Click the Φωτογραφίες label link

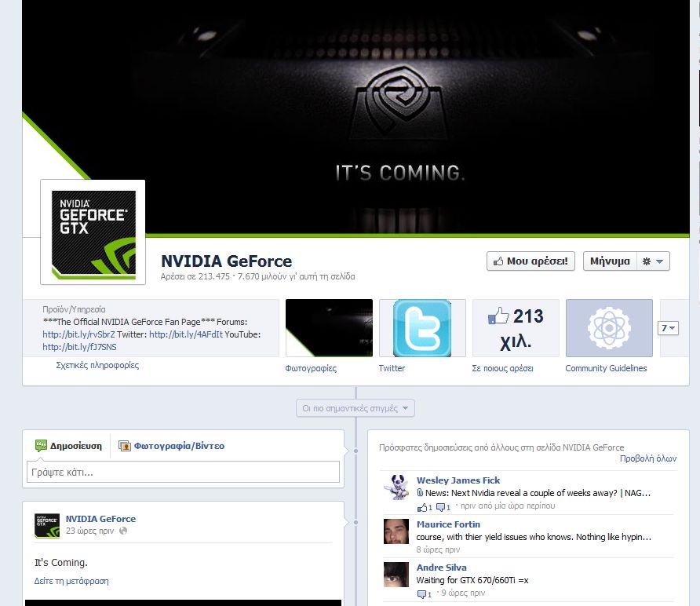(311, 368)
